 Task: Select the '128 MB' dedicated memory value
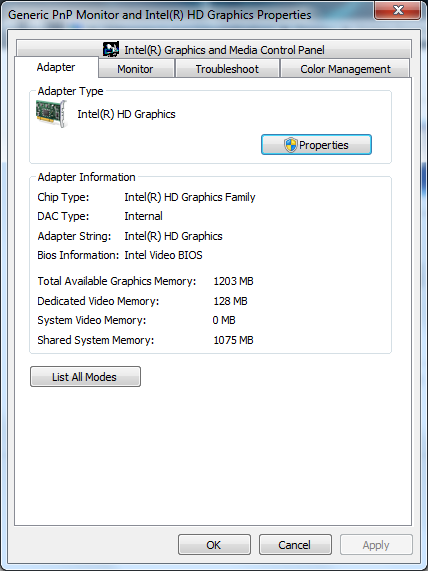[x=230, y=301]
